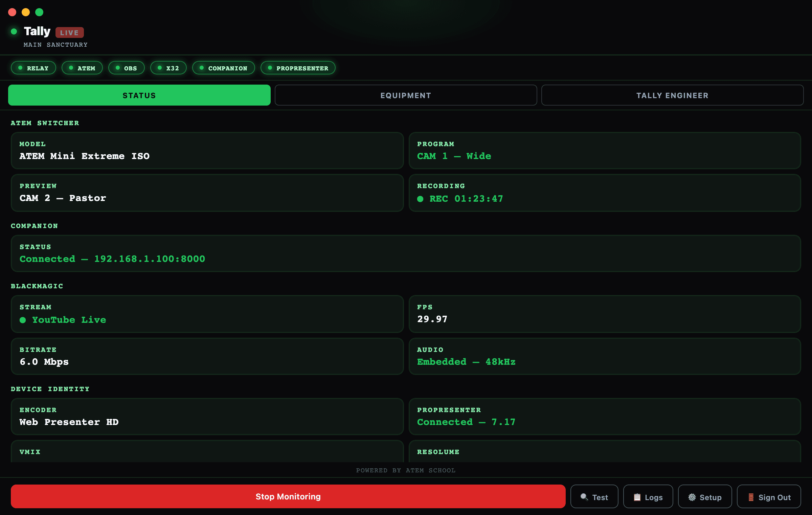Select the PROPRESENTER status pill
This screenshot has height=515, width=812.
[x=298, y=68]
